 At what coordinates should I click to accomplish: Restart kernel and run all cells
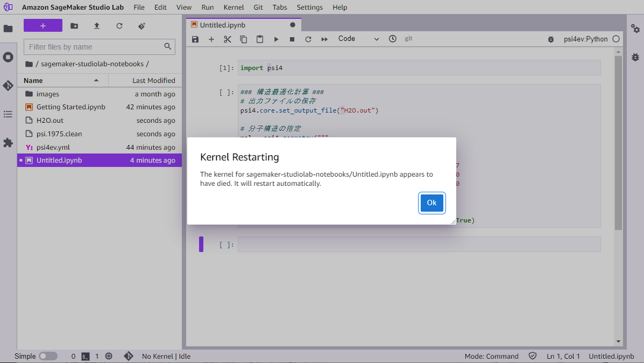324,39
